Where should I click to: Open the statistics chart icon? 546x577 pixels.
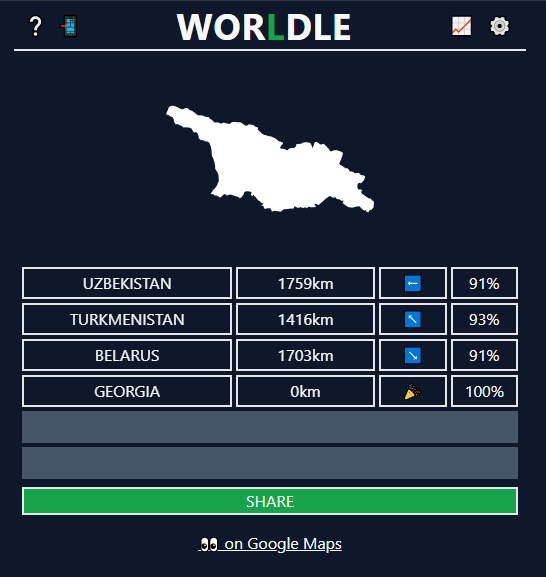461,26
